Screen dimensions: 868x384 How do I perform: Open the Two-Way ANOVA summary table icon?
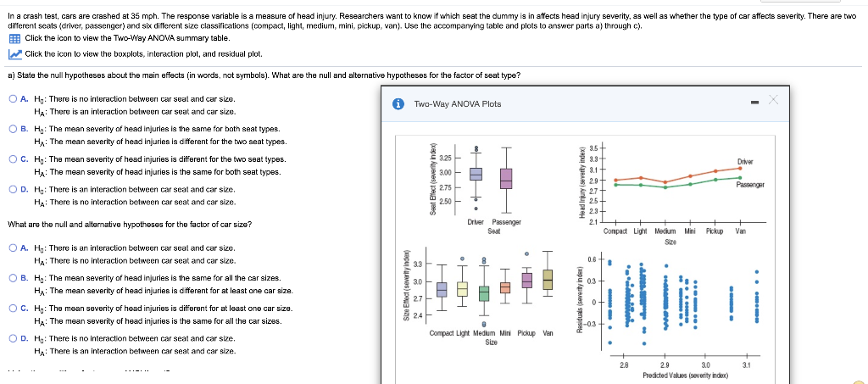(x=15, y=39)
